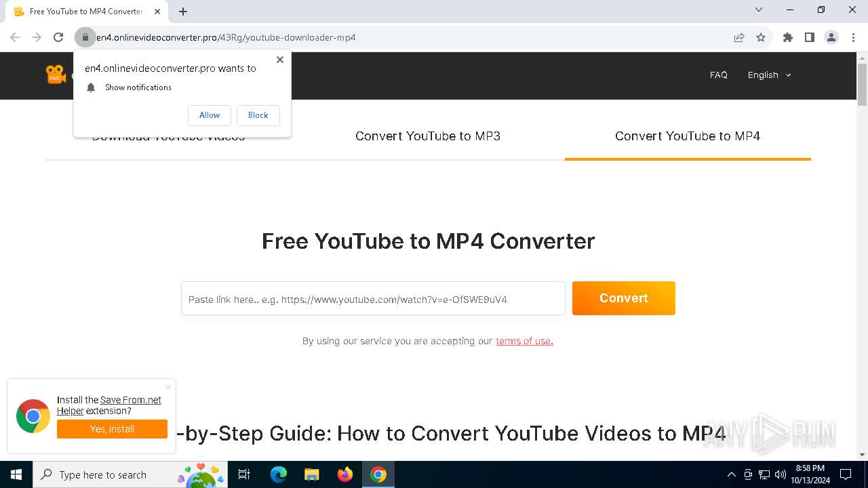
Task: Show hidden system tray icons
Action: coord(731,474)
